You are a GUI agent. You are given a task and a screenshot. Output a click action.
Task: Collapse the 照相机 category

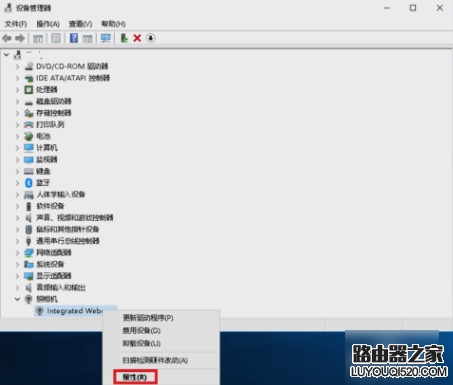(x=17, y=299)
